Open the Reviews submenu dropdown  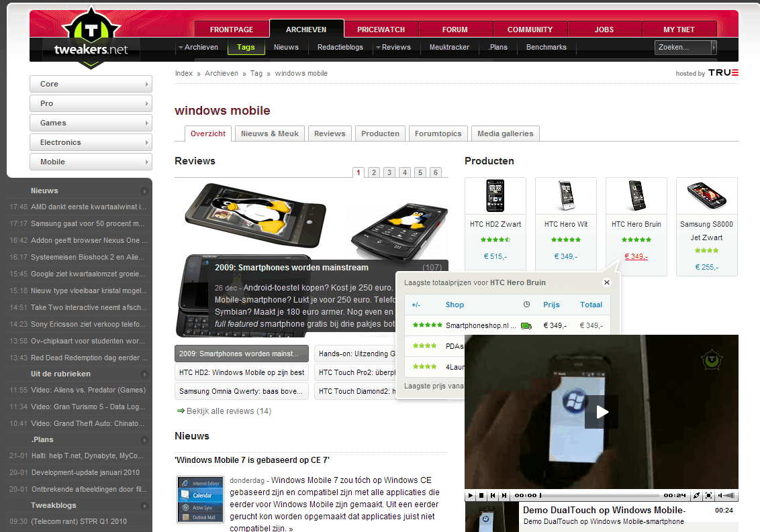(x=393, y=47)
